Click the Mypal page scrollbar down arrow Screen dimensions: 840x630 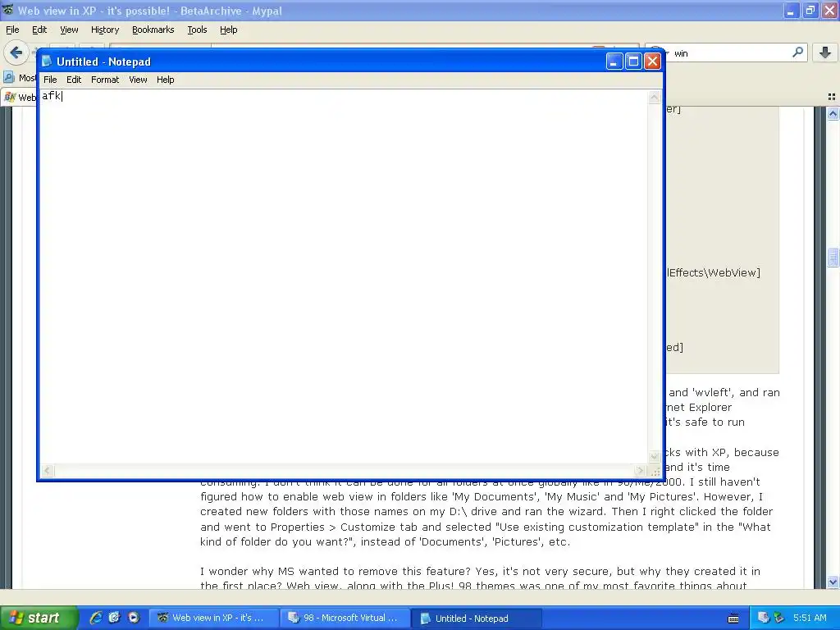click(833, 582)
